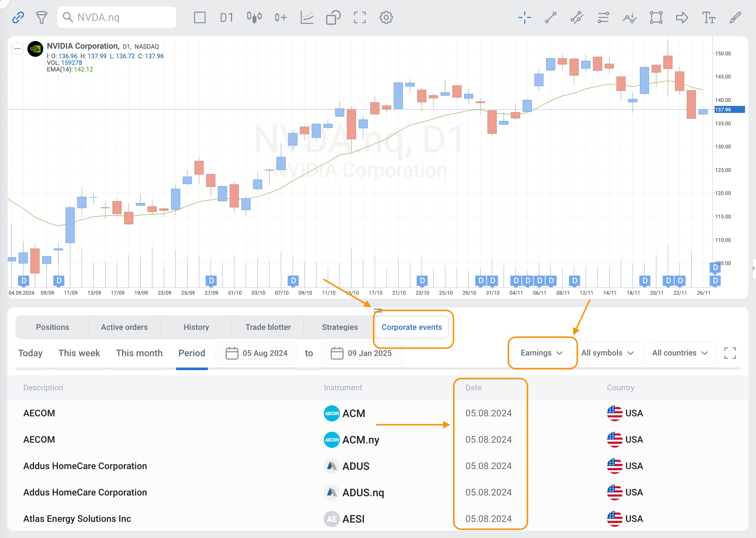This screenshot has height=538, width=756.
Task: Click the D1 timeframe button
Action: coord(226,17)
